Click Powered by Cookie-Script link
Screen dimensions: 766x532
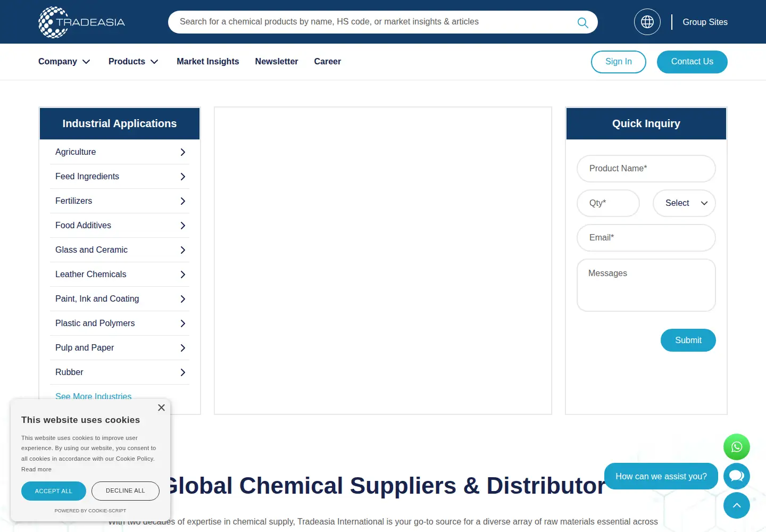pos(90,511)
